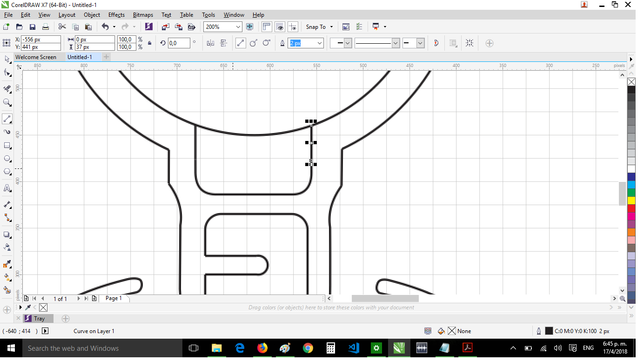Select the Shape edit tool

pos(7,73)
